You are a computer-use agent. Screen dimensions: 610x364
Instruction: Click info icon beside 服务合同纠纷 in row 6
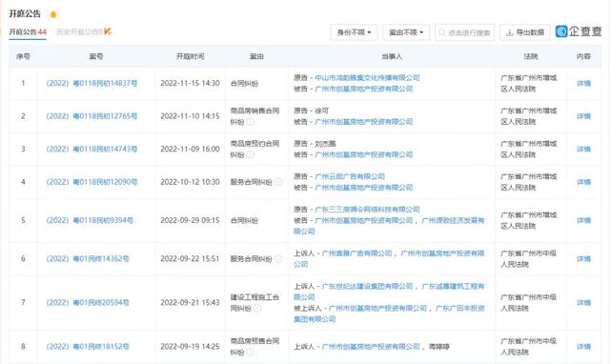[278, 258]
